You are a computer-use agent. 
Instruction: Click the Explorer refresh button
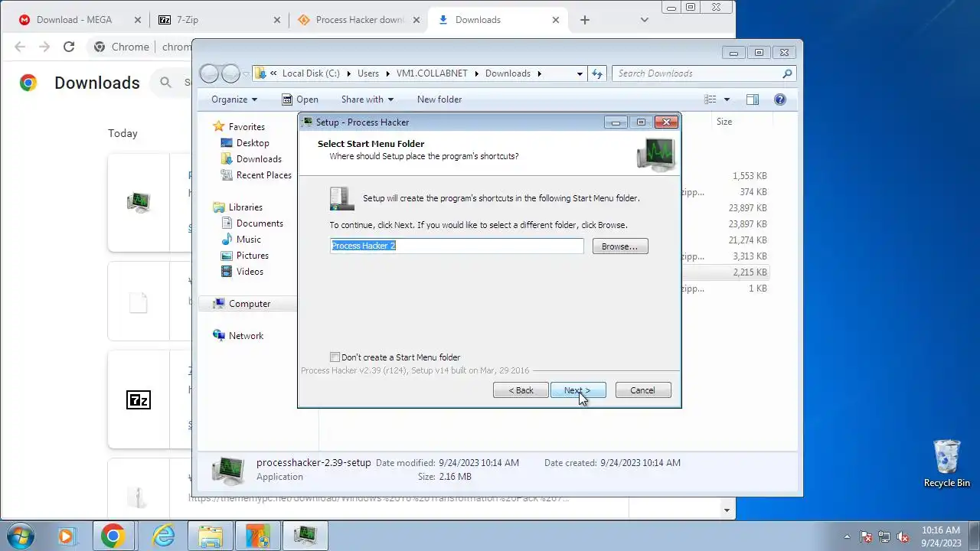(598, 73)
